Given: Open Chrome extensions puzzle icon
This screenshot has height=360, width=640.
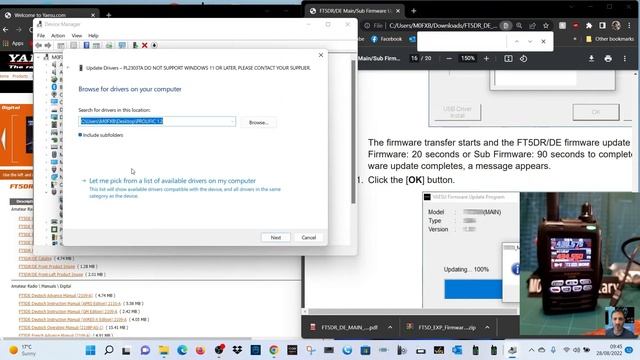Looking at the screenshot, I should coord(589,26).
